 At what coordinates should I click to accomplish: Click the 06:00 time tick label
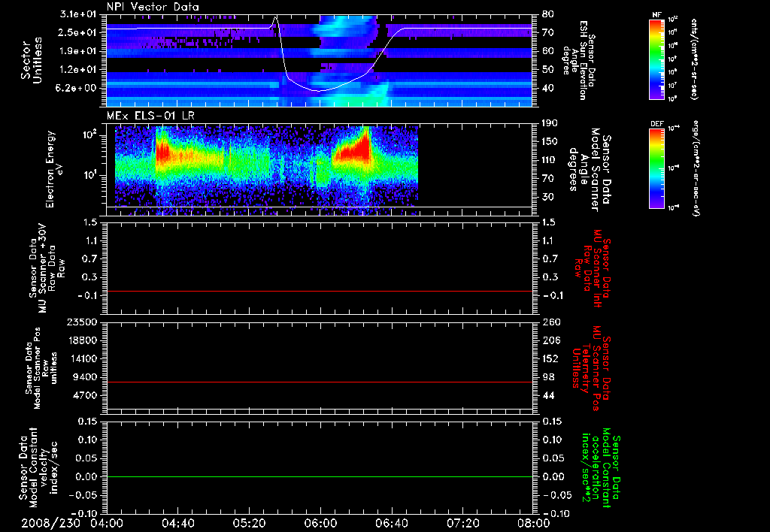[320, 523]
